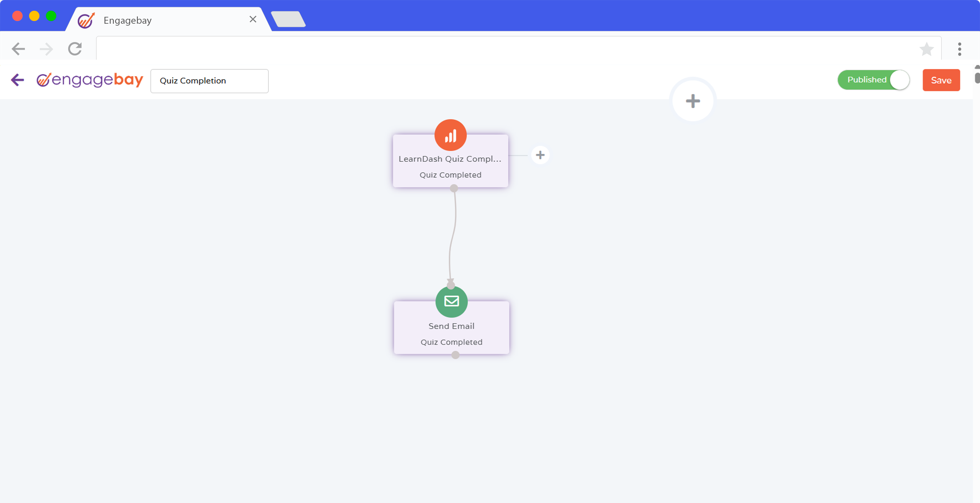Image resolution: width=980 pixels, height=503 pixels.
Task: Click 'Quiz Completed' text under Send Email
Action: coord(451,342)
